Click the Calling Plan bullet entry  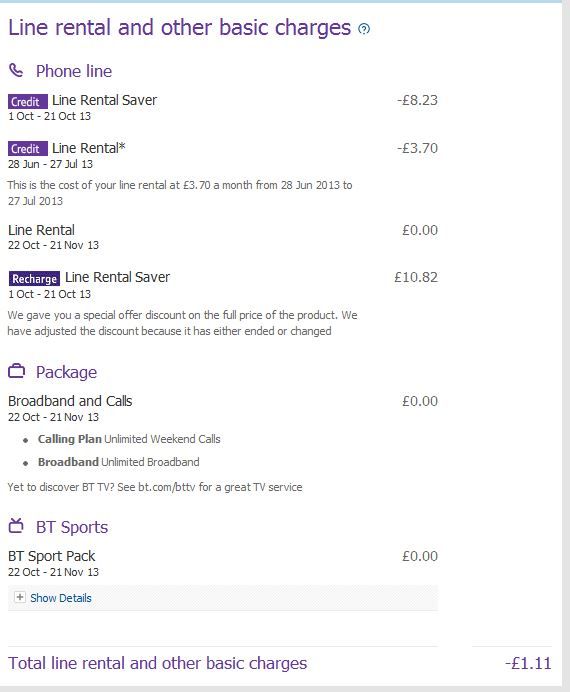pos(129,439)
